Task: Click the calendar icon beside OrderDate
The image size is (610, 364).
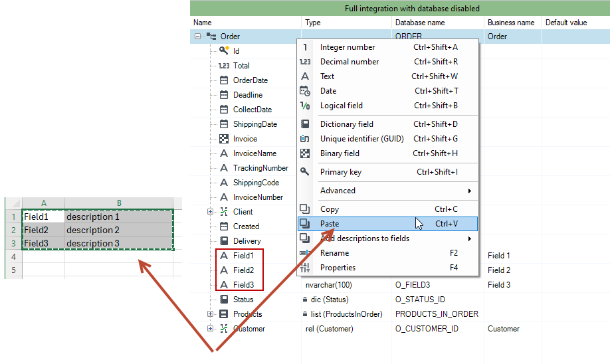Action: click(x=224, y=80)
